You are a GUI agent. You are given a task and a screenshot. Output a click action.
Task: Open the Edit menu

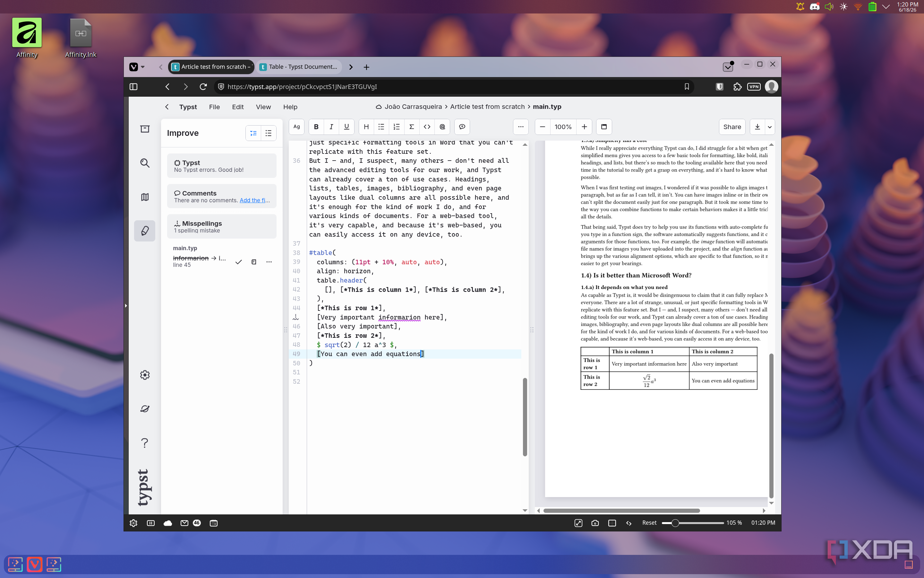[238, 107]
